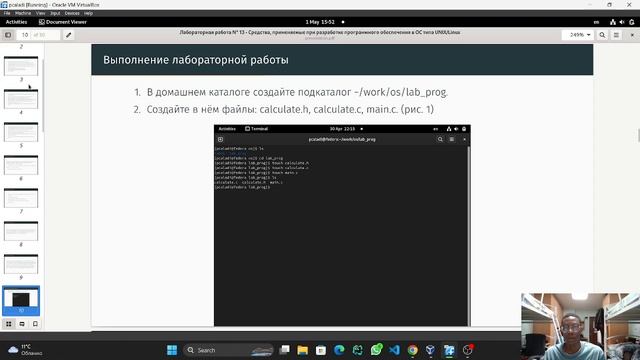Click the sidebar thumbnail scrollbar
640x360 pixels.
tap(43, 96)
